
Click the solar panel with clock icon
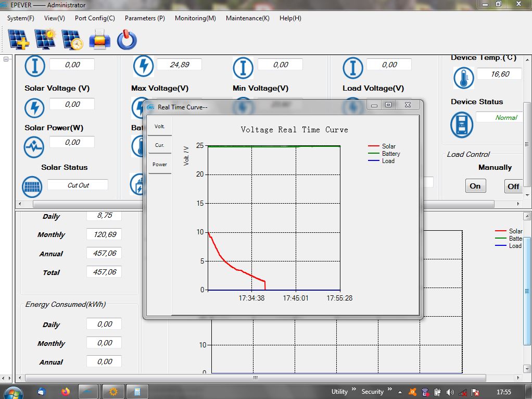point(72,39)
